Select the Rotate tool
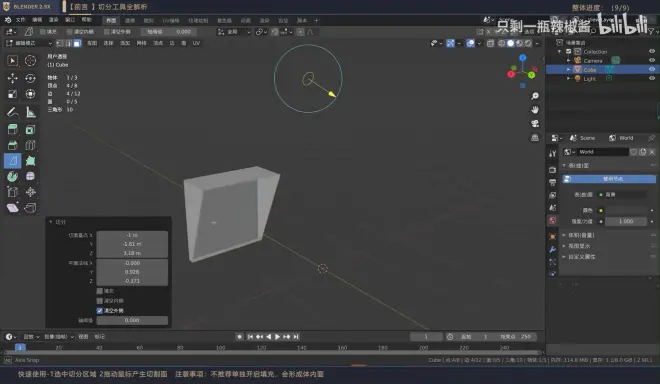The height and width of the screenshot is (384, 660). 30,78
